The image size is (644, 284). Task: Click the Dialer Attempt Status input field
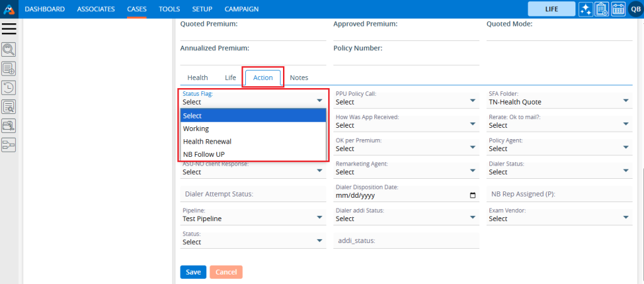click(x=252, y=194)
